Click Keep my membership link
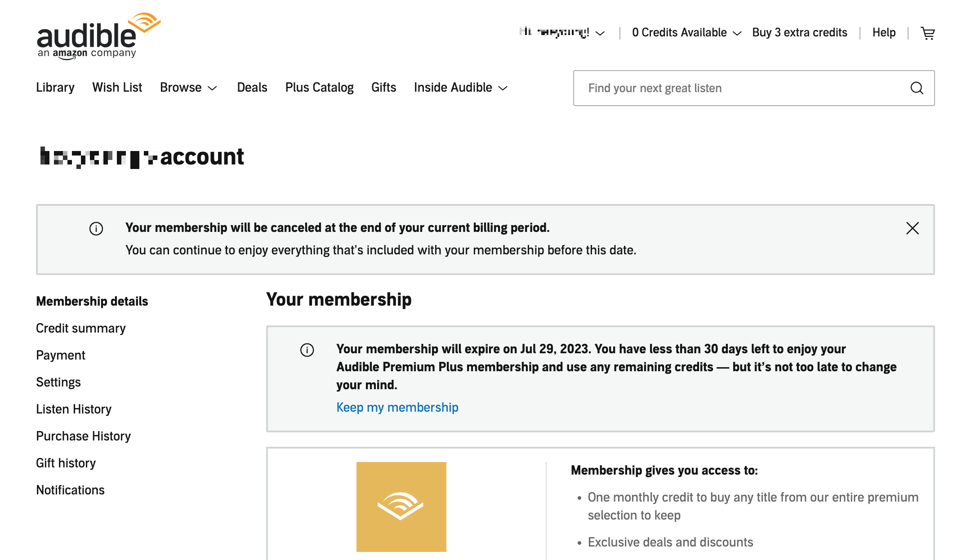 pyautogui.click(x=397, y=407)
